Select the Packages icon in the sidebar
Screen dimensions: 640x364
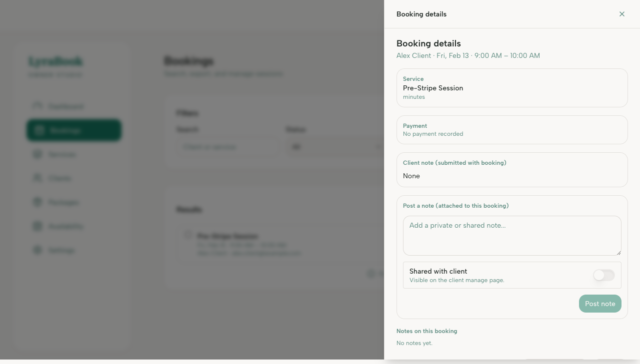coord(37,202)
